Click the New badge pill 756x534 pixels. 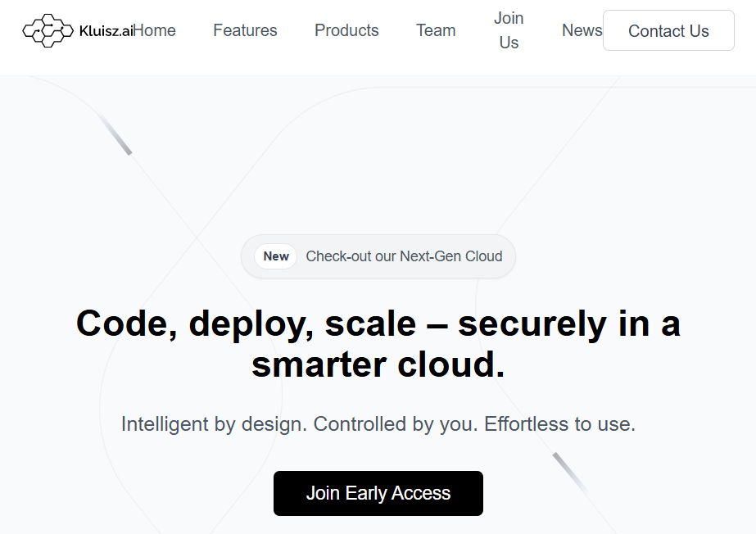click(276, 256)
